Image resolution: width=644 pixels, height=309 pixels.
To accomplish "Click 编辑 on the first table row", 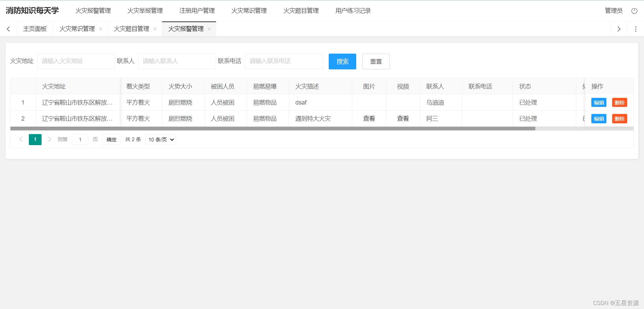I will pos(598,102).
